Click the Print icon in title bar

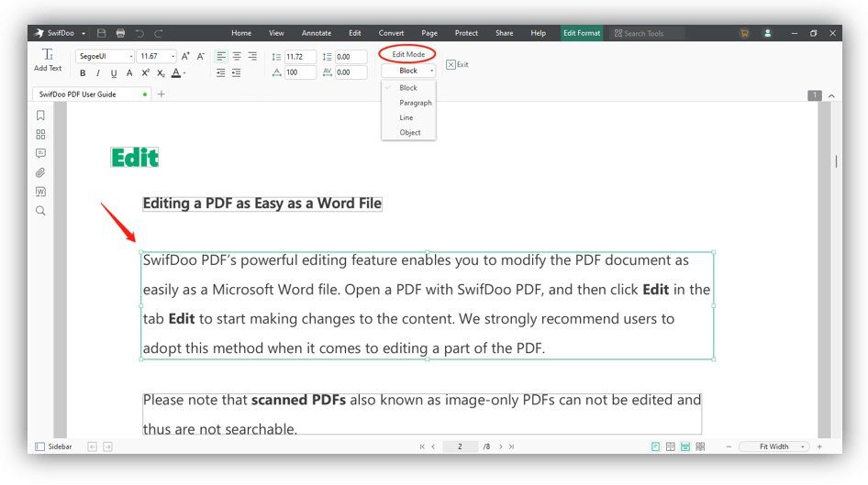coord(120,33)
